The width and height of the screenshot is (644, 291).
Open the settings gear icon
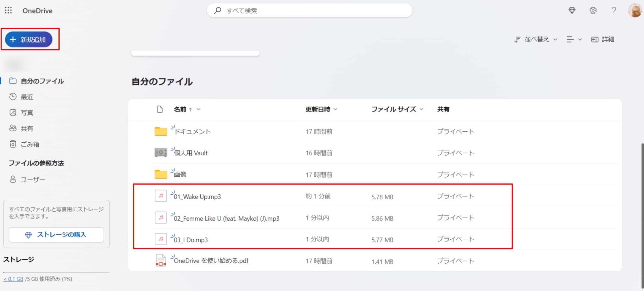tap(593, 10)
